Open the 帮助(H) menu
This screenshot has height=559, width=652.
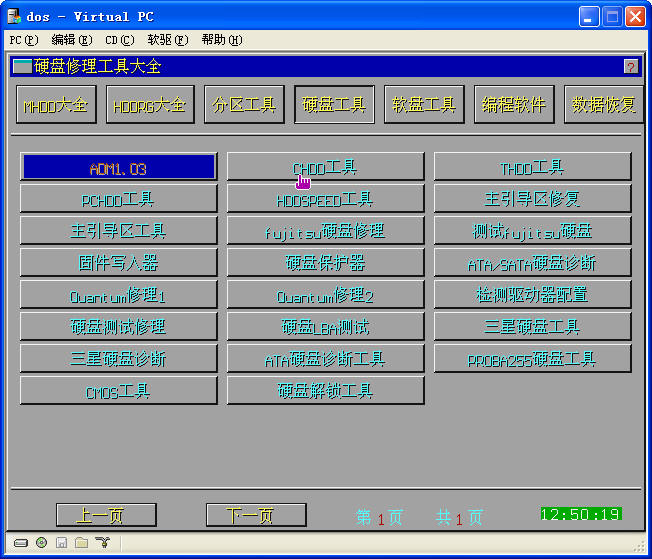(222, 40)
